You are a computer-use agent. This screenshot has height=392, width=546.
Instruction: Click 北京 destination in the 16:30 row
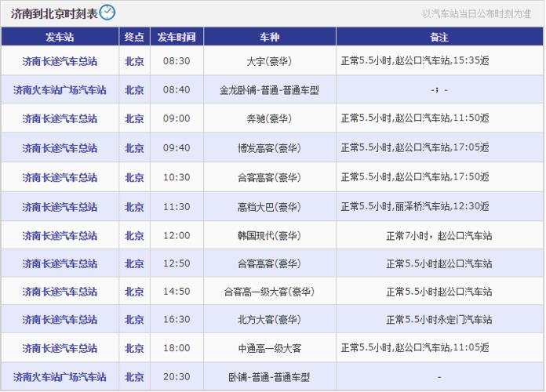pos(134,320)
